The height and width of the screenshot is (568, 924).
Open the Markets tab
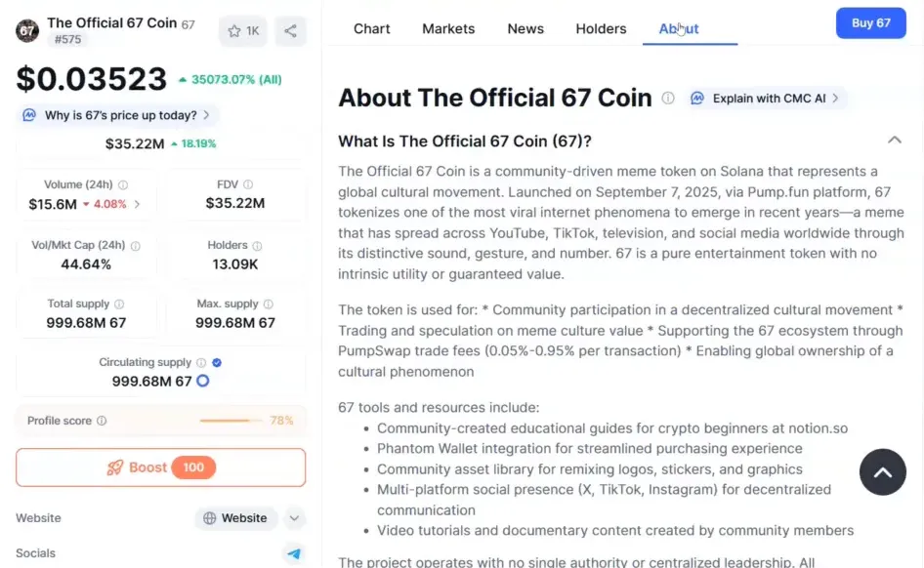tap(448, 28)
